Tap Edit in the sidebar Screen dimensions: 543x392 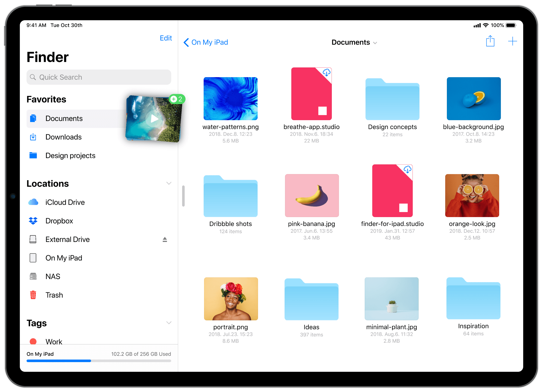[166, 38]
